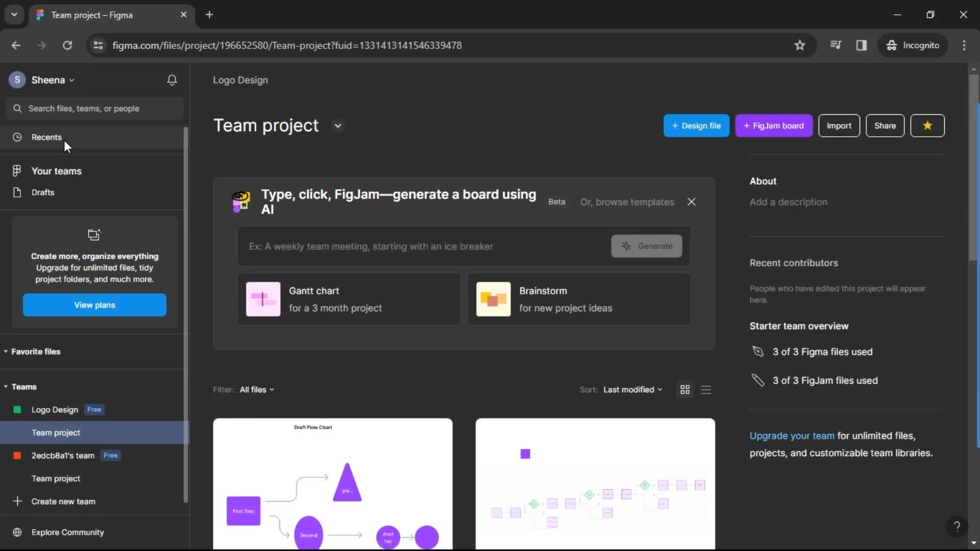This screenshot has width=980, height=551.
Task: Click the search icon in sidebar
Action: [x=17, y=108]
